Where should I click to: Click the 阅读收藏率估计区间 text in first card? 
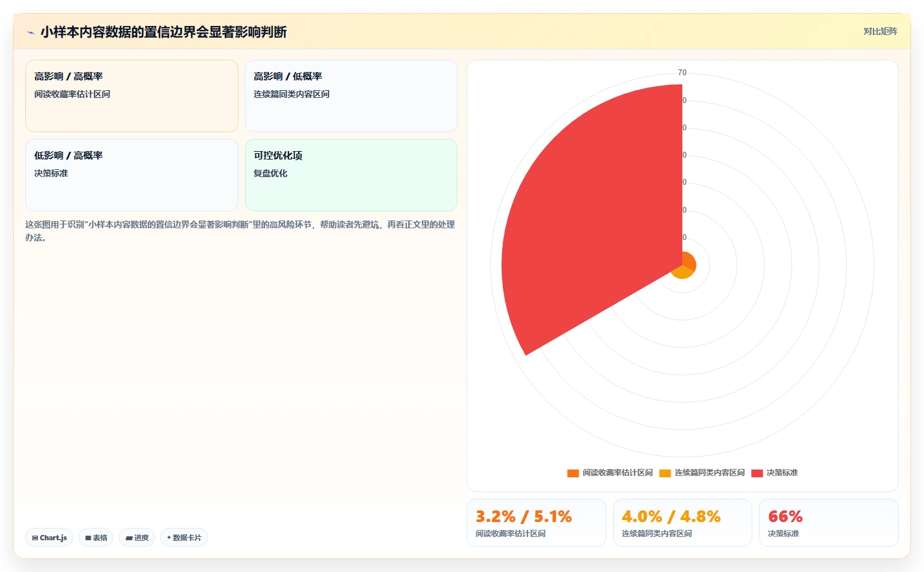pos(72,94)
